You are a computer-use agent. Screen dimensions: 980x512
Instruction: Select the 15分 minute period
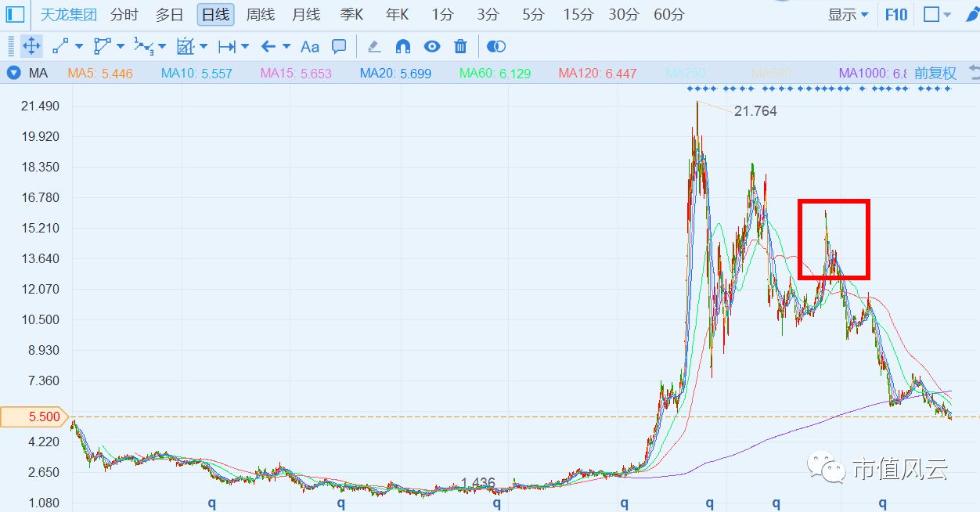tap(578, 14)
